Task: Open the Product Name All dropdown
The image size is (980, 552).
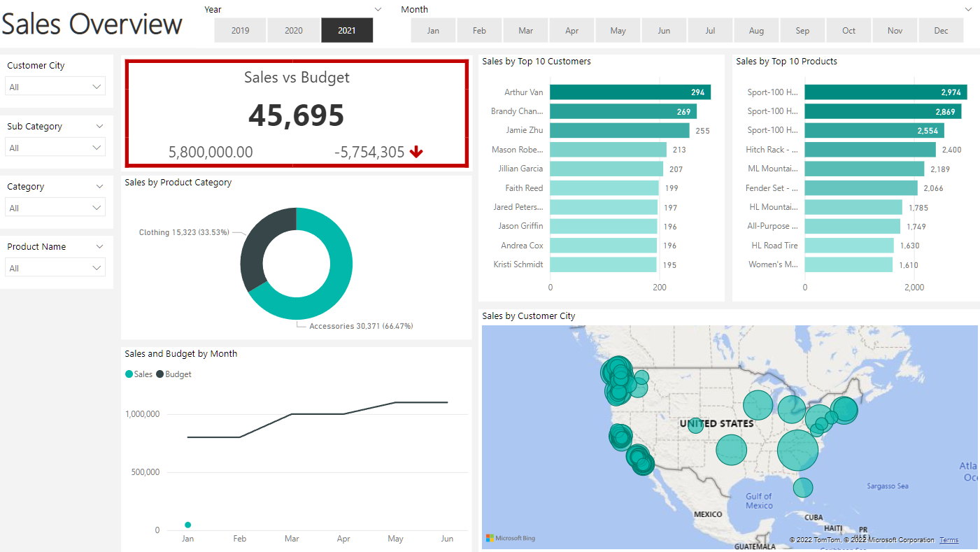Action: tap(55, 268)
